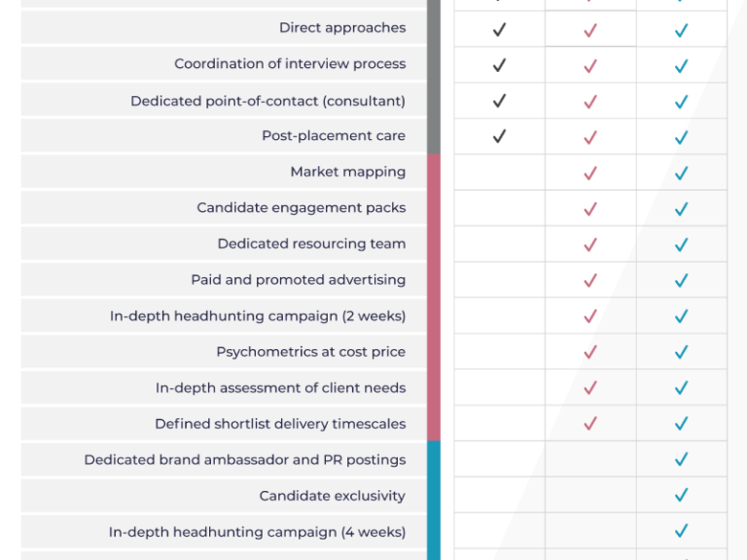Screen dimensions: 747x560
Task: Click the pink checkmark for Psychometrics at cost price
Action: 589,353
